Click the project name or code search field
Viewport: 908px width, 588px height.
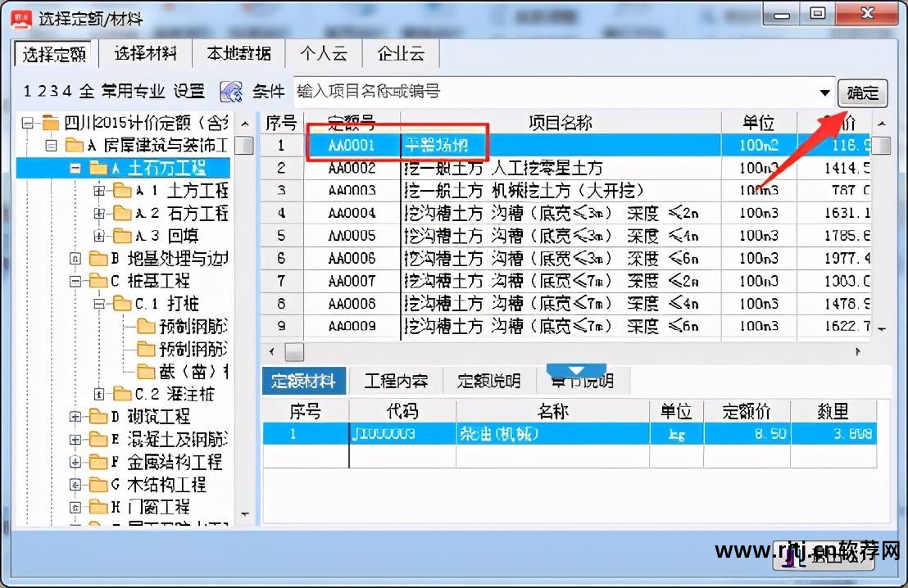[x=554, y=92]
